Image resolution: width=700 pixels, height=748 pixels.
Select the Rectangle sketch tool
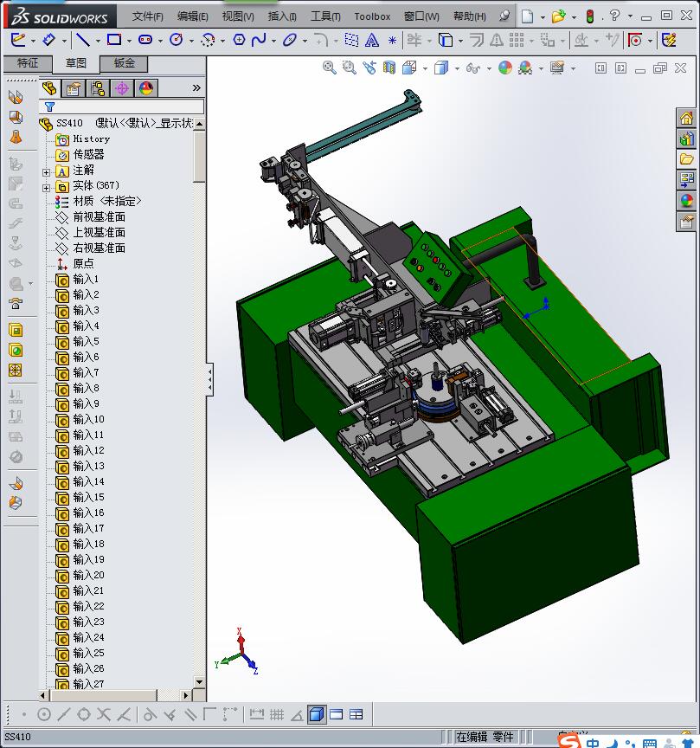[x=114, y=40]
